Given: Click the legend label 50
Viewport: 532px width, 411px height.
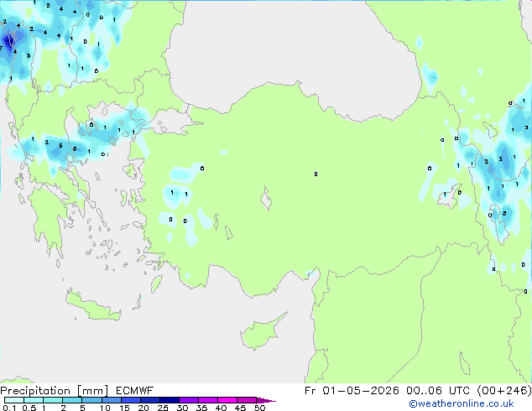Looking at the screenshot, I should [260, 408].
